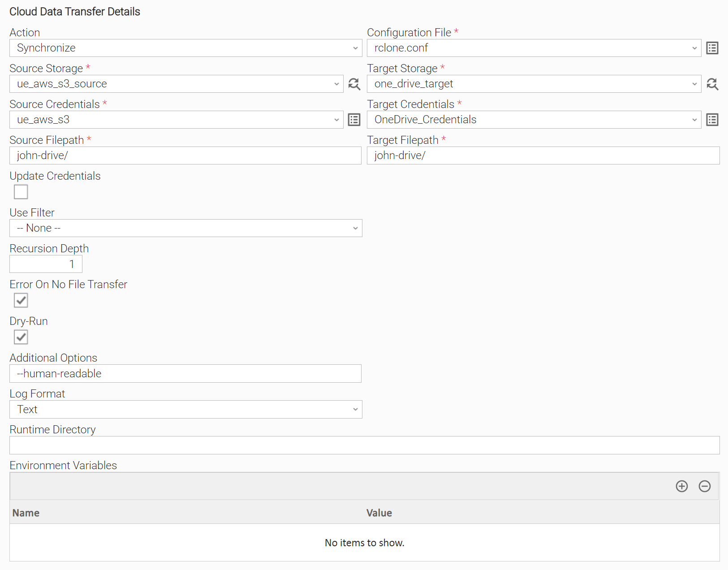728x570 pixels.
Task: Disable the Dry-Run checkbox
Action: pyautogui.click(x=21, y=337)
